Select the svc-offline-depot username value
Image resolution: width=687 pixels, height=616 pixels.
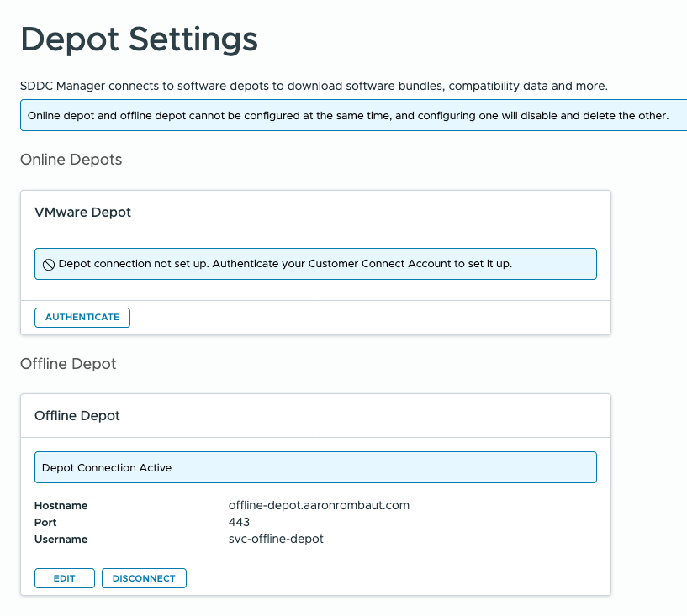pyautogui.click(x=276, y=539)
